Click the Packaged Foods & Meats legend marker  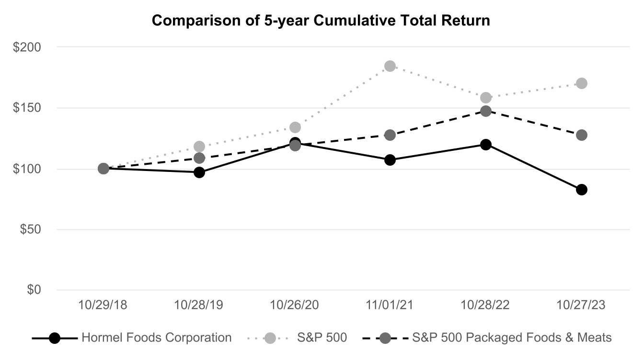pyautogui.click(x=385, y=338)
